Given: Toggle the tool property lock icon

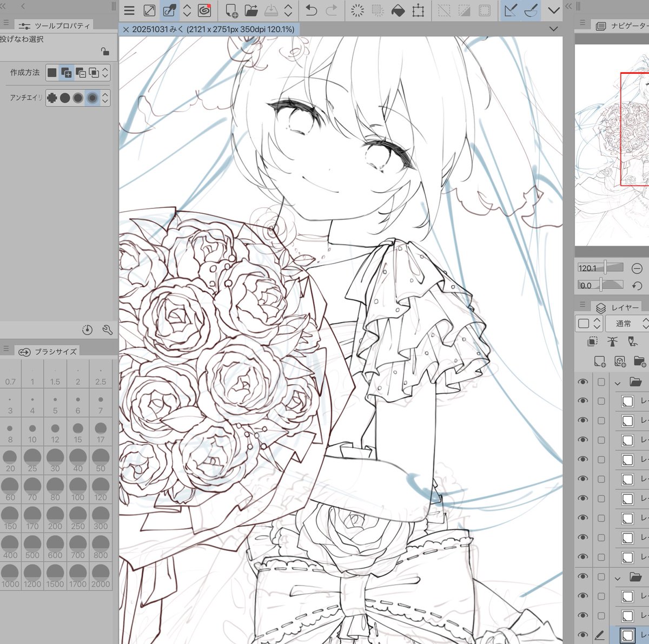Looking at the screenshot, I should [105, 51].
